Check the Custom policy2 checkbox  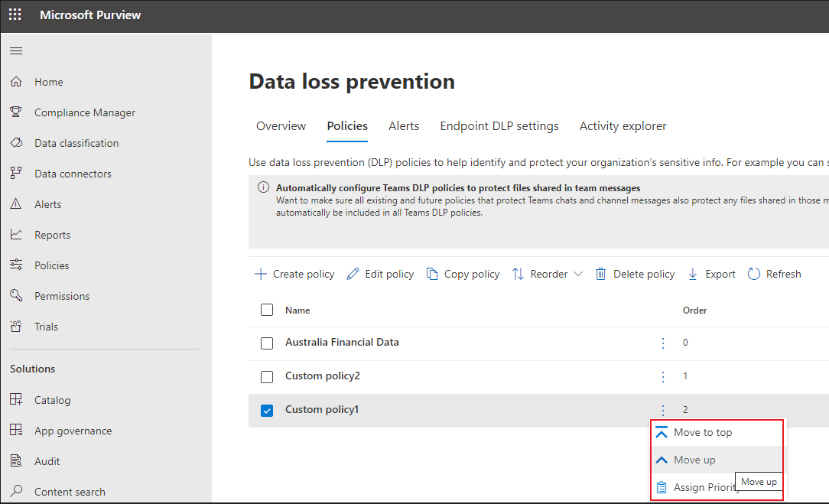click(267, 376)
